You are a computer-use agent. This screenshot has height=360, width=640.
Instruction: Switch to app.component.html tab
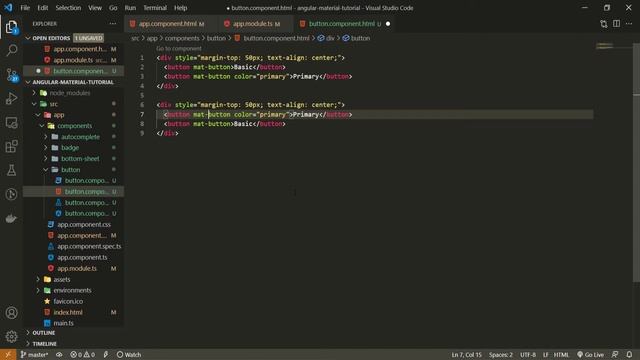(167, 24)
